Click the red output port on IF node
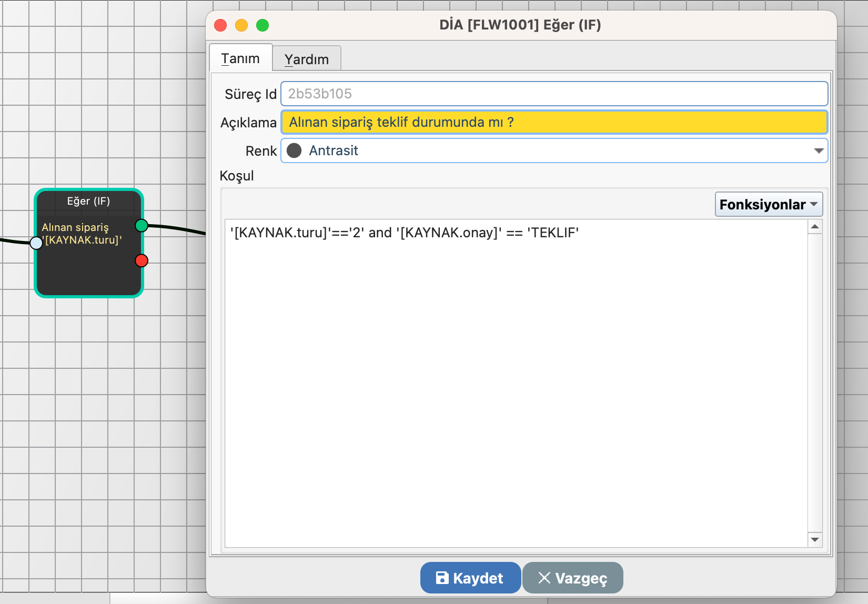Image resolution: width=868 pixels, height=604 pixels. click(142, 260)
